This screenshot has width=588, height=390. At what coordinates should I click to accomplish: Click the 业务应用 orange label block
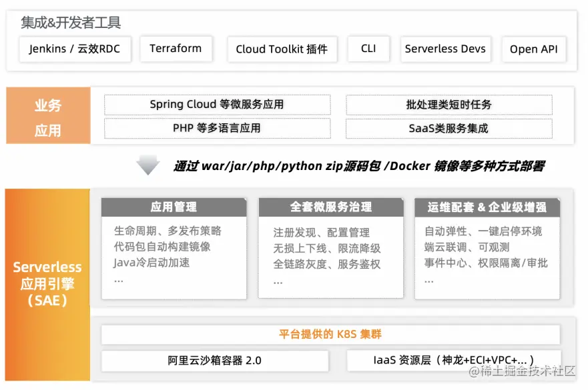coord(48,115)
